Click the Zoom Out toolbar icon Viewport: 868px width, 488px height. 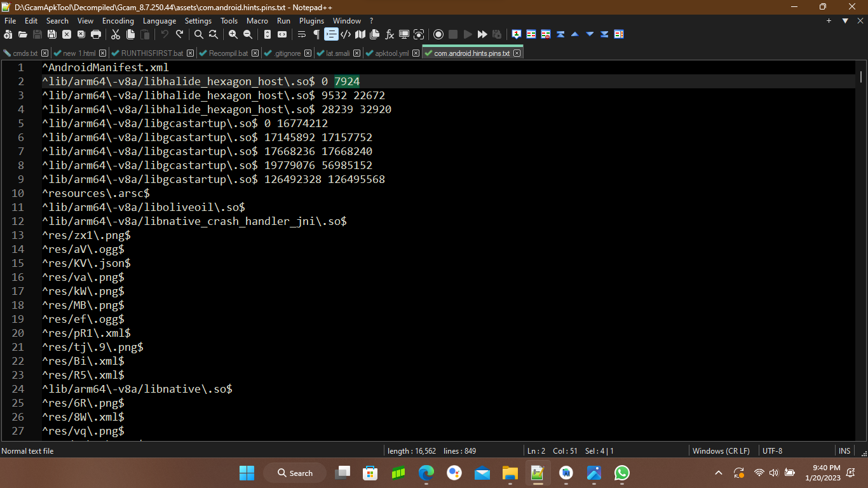click(248, 34)
